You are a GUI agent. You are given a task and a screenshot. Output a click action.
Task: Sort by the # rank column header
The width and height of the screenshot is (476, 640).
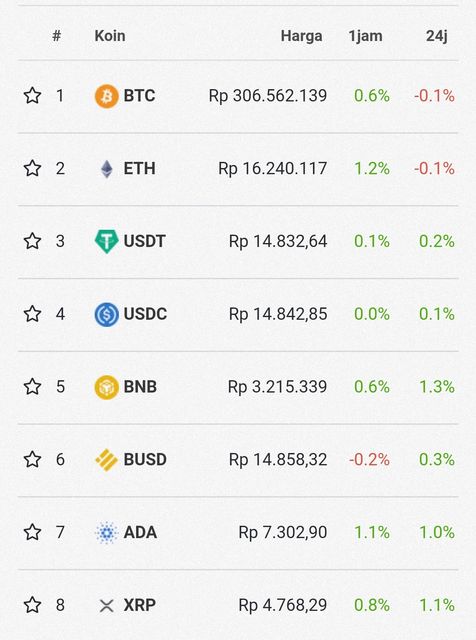(x=57, y=36)
